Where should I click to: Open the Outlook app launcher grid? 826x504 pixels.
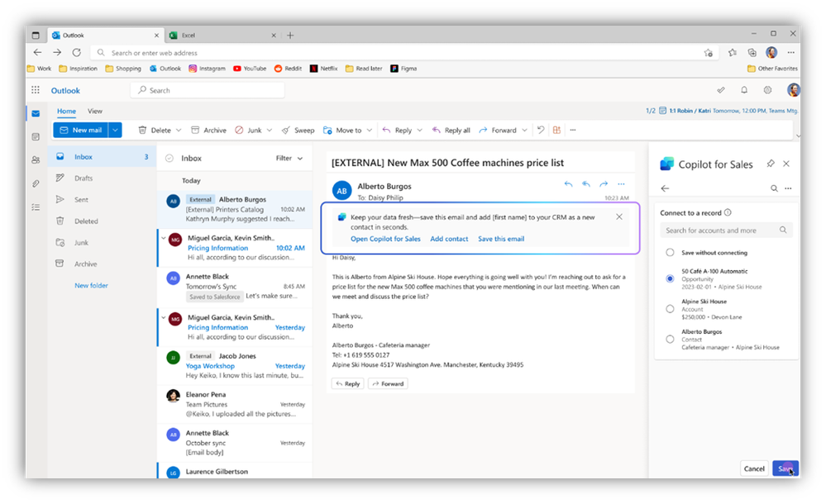36,90
